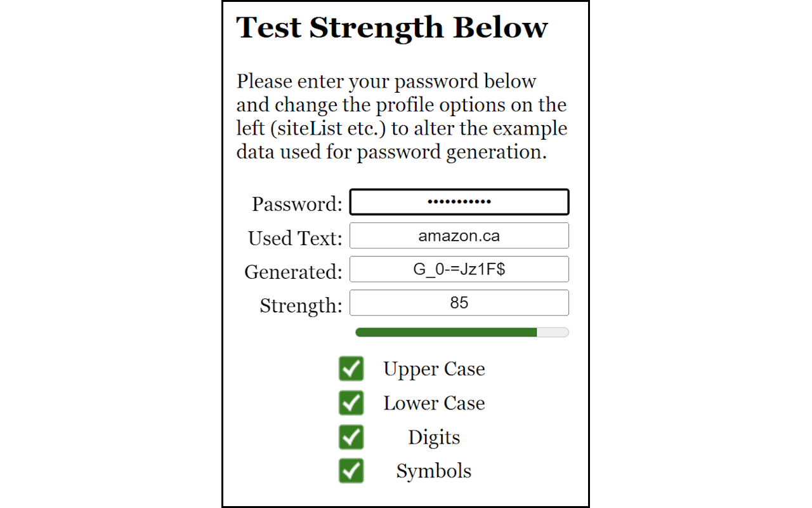Click the unfilled end of the strength bar
Screen dimensions: 812x508
[x=553, y=332]
